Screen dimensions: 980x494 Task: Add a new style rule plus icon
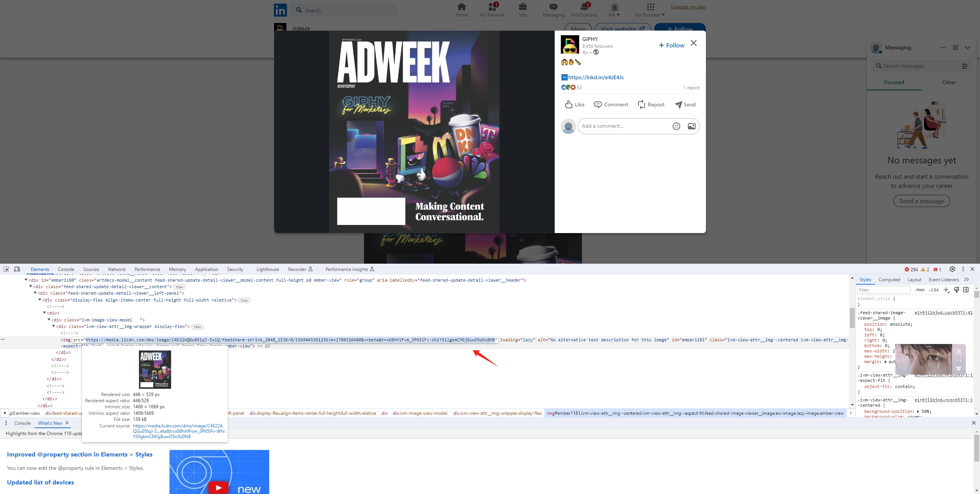tap(946, 290)
